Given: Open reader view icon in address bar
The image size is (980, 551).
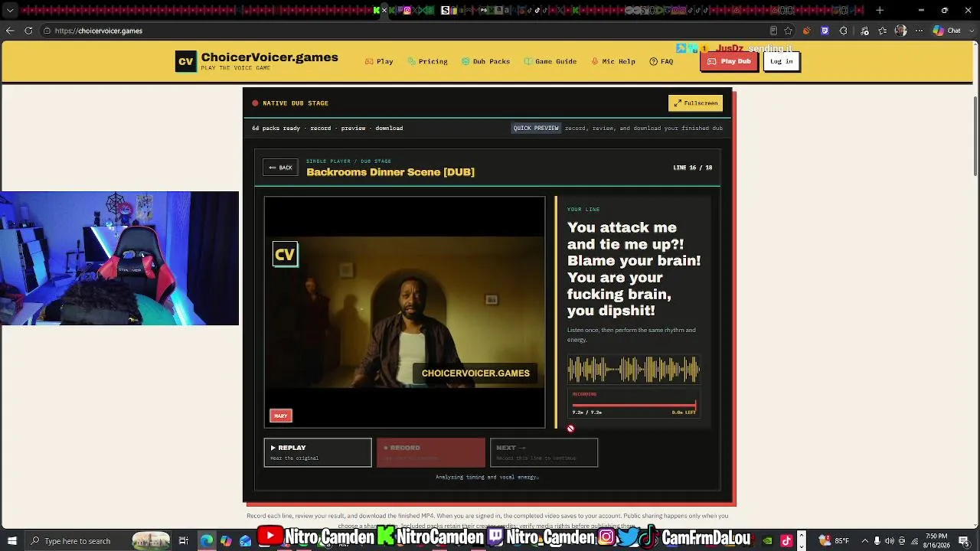Looking at the screenshot, I should pyautogui.click(x=773, y=31).
